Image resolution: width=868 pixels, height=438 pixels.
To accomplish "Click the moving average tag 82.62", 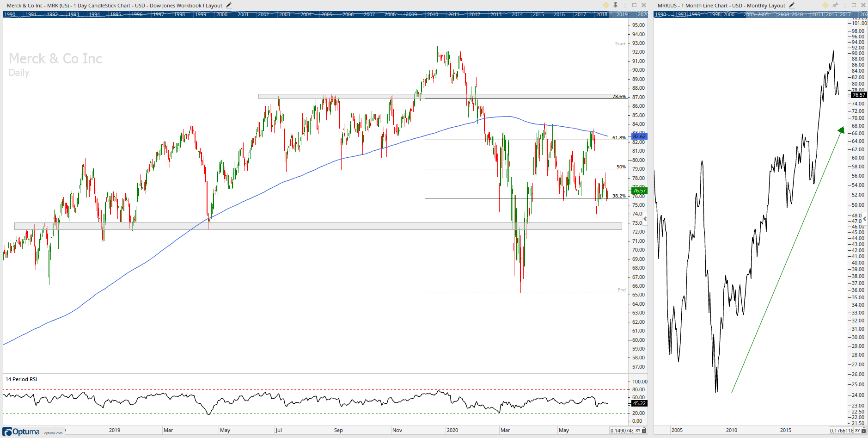I will point(639,136).
